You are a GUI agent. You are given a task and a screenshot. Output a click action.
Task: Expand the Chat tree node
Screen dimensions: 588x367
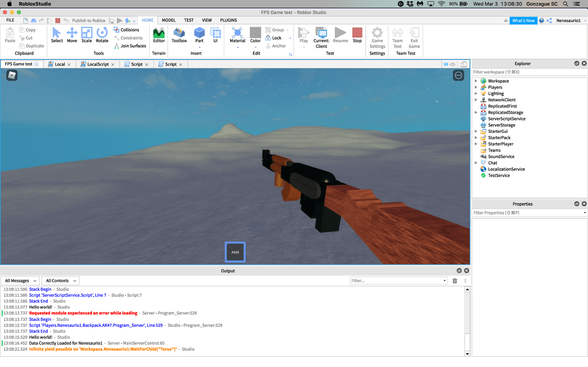point(476,163)
